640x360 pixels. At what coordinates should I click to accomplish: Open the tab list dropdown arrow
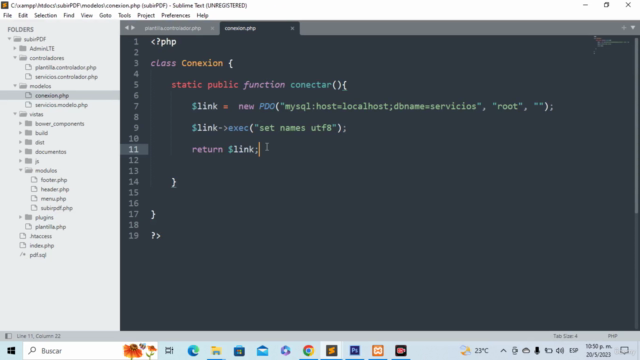pos(633,28)
